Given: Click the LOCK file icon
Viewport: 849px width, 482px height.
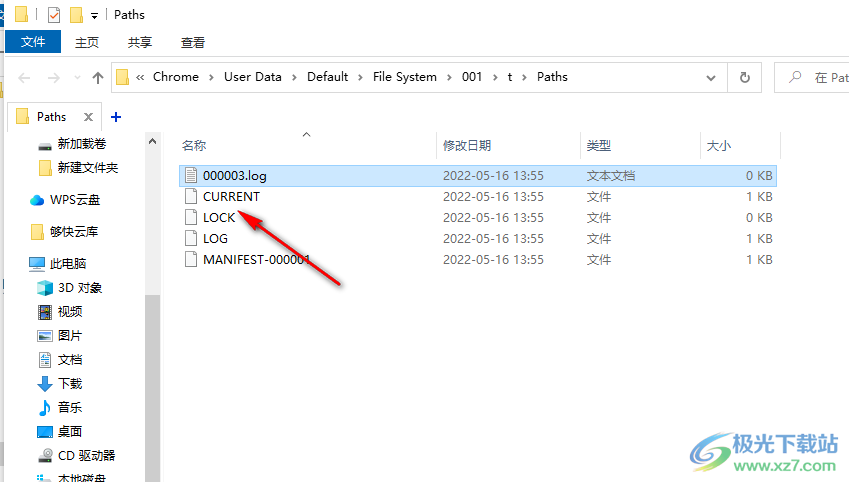Looking at the screenshot, I should coord(191,218).
